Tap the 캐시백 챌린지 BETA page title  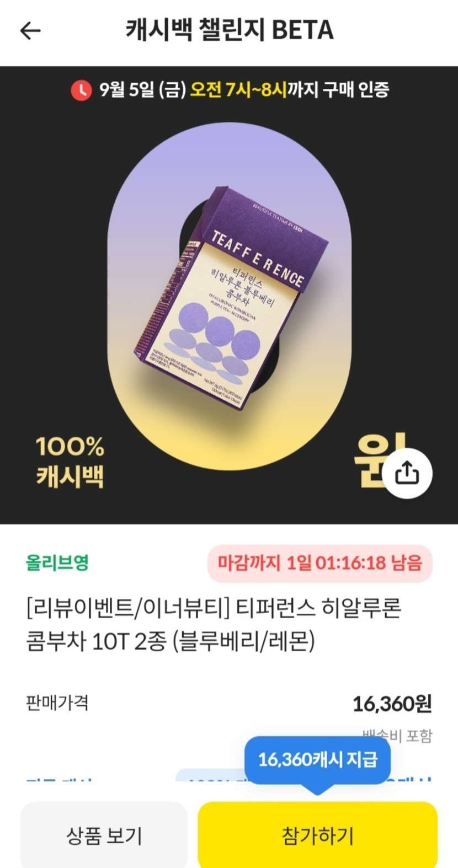(230, 30)
